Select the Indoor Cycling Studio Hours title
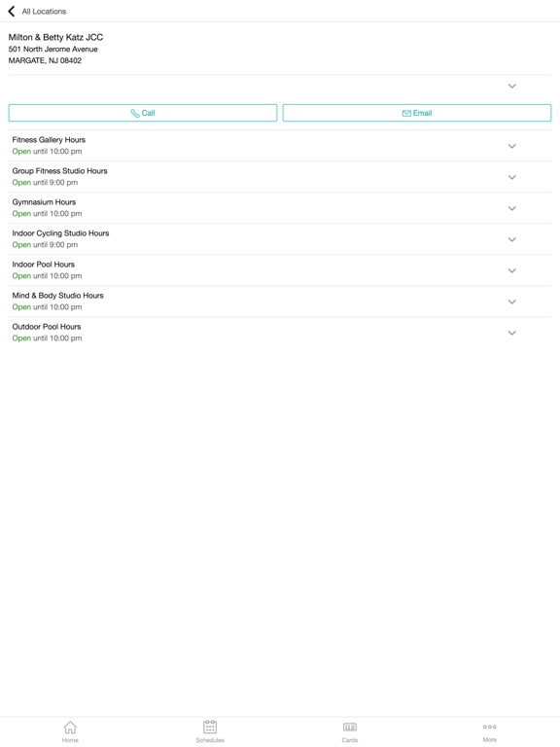This screenshot has height=747, width=560. [x=60, y=233]
